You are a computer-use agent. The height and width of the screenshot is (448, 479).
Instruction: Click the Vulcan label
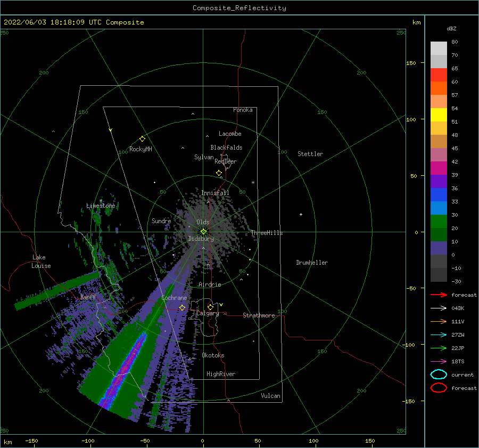pyautogui.click(x=271, y=396)
